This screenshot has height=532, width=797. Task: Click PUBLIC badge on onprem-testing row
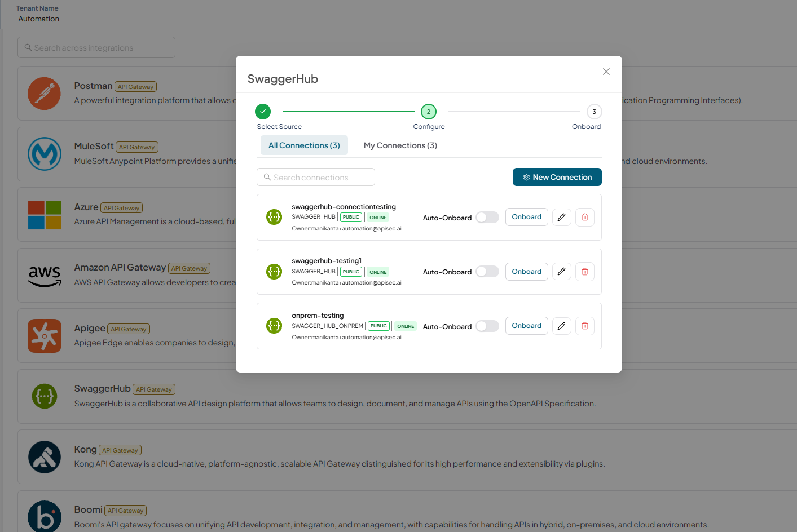[378, 326]
